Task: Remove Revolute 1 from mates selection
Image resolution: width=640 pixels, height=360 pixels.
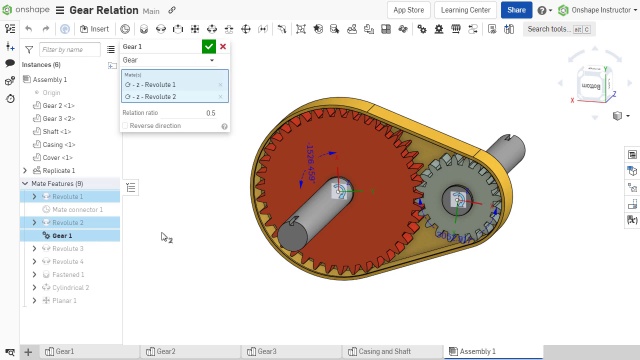Action: click(220, 85)
